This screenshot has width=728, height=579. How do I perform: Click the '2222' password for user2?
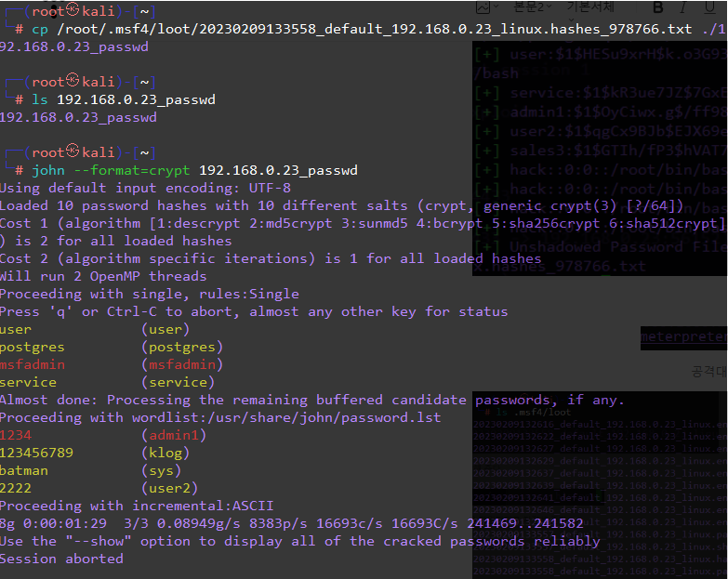point(16,488)
